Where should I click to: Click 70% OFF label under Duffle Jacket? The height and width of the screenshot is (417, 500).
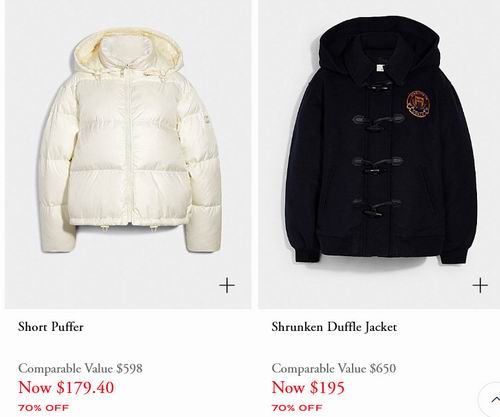[297, 408]
